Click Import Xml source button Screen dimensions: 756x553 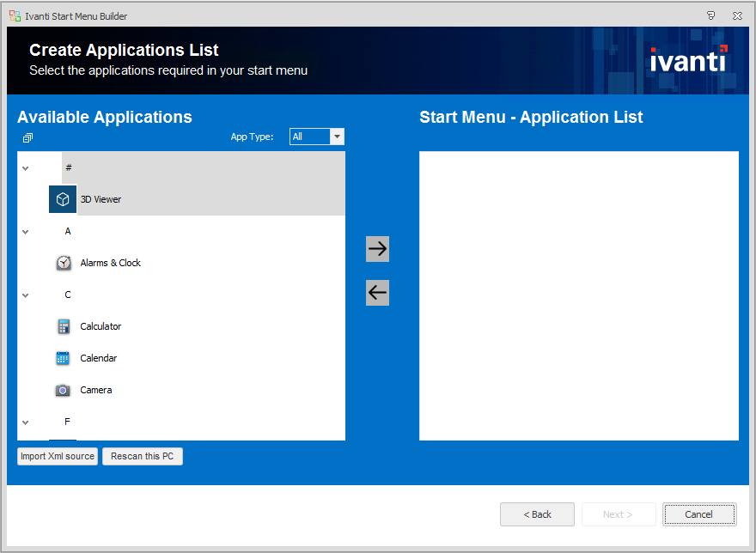click(58, 456)
